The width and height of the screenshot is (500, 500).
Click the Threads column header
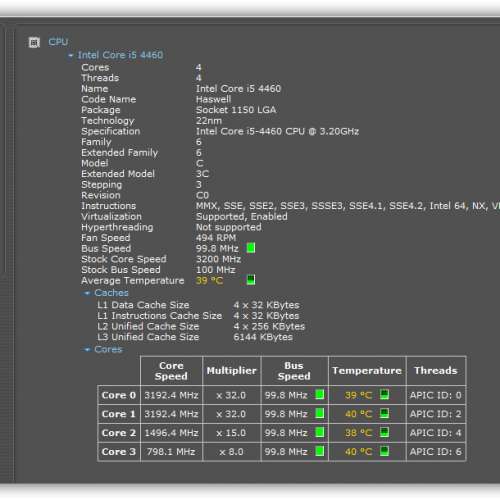pyautogui.click(x=436, y=371)
